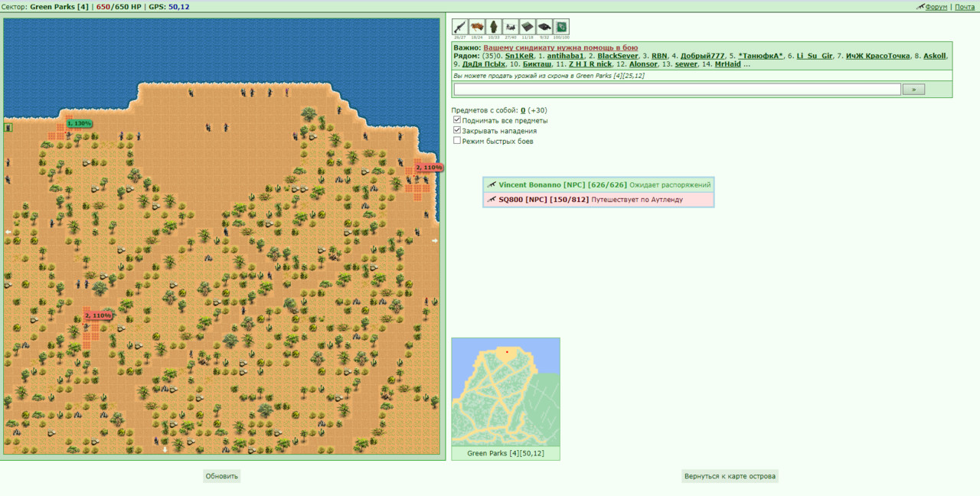Click the down map scroll arrow
Image resolution: width=980 pixels, height=496 pixels.
coord(165,449)
